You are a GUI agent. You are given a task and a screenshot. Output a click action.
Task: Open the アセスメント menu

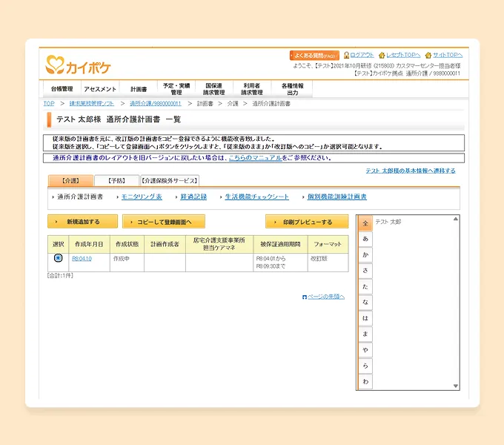click(x=99, y=89)
